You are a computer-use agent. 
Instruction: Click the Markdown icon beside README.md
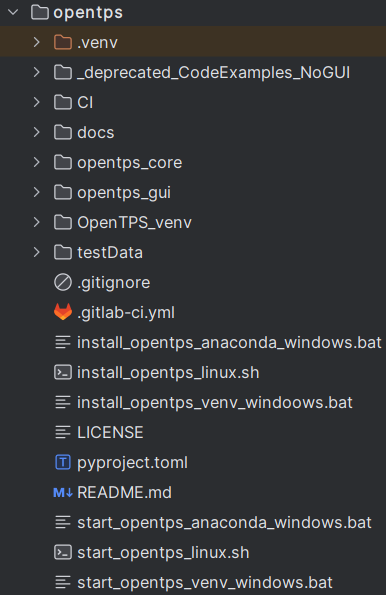(63, 493)
